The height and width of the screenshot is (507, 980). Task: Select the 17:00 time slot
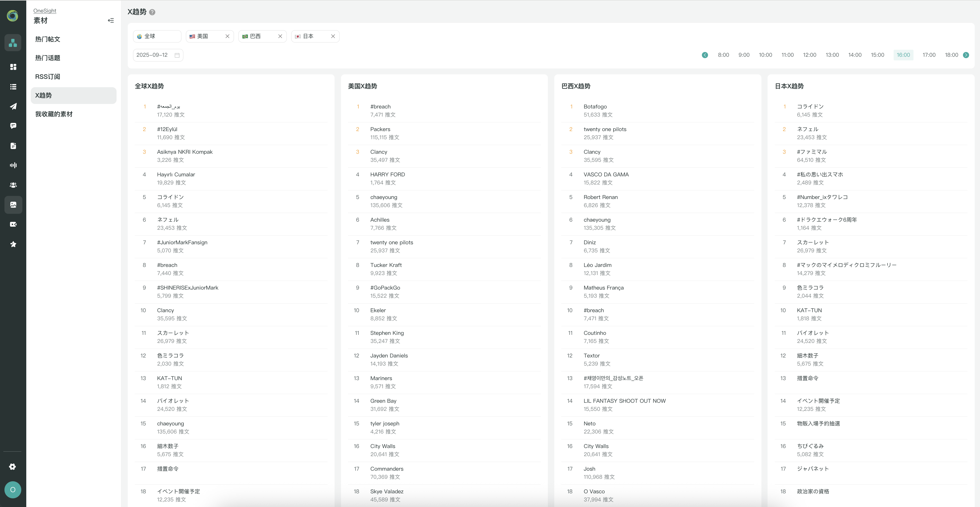929,55
